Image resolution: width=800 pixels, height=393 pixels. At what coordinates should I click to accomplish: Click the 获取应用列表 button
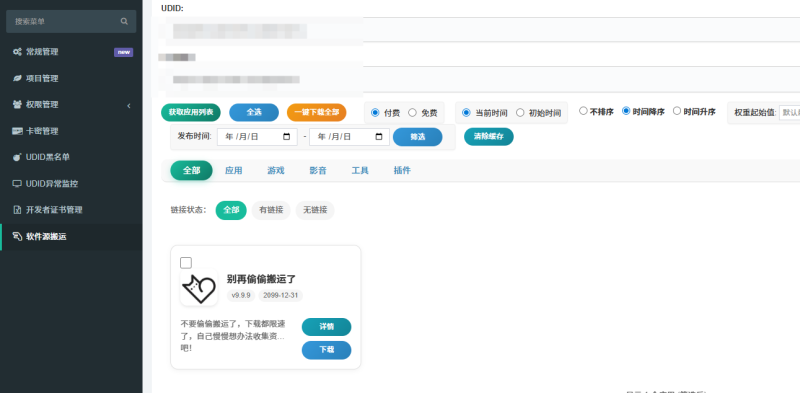point(191,112)
